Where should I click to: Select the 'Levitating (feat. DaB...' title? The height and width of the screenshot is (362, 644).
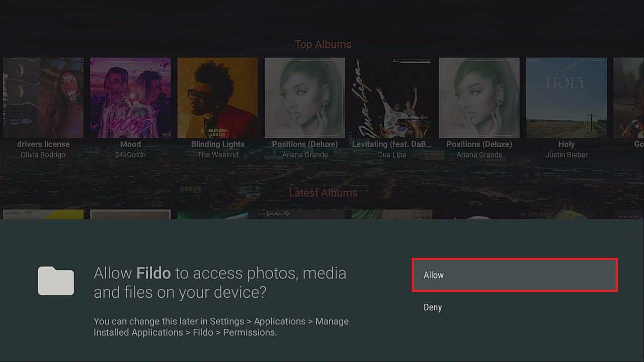(x=392, y=144)
